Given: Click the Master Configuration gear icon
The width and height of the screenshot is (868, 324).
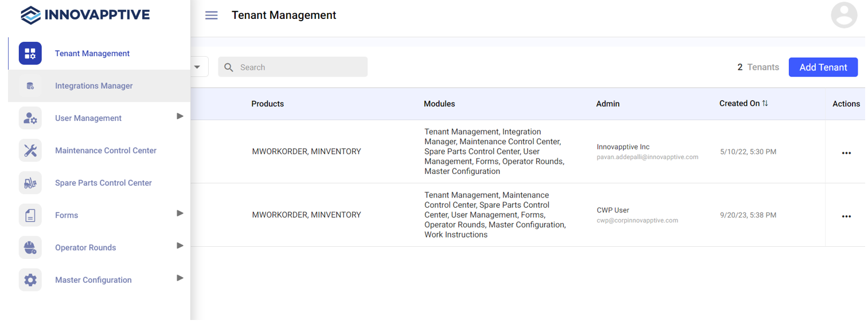Looking at the screenshot, I should (30, 280).
